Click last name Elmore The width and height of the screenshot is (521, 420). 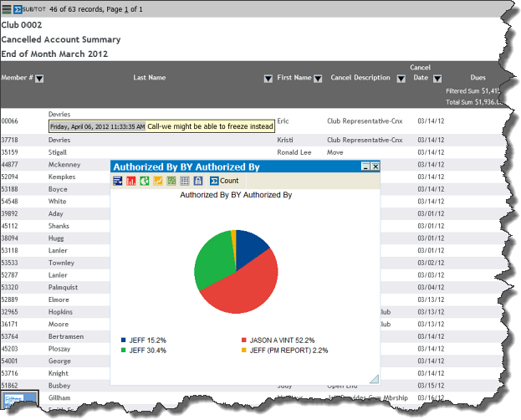[x=59, y=300]
